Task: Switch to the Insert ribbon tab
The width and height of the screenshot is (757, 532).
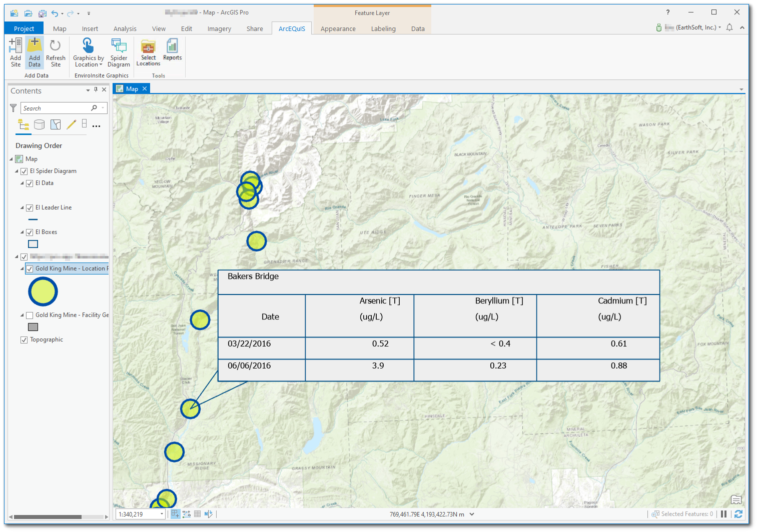Action: tap(90, 28)
